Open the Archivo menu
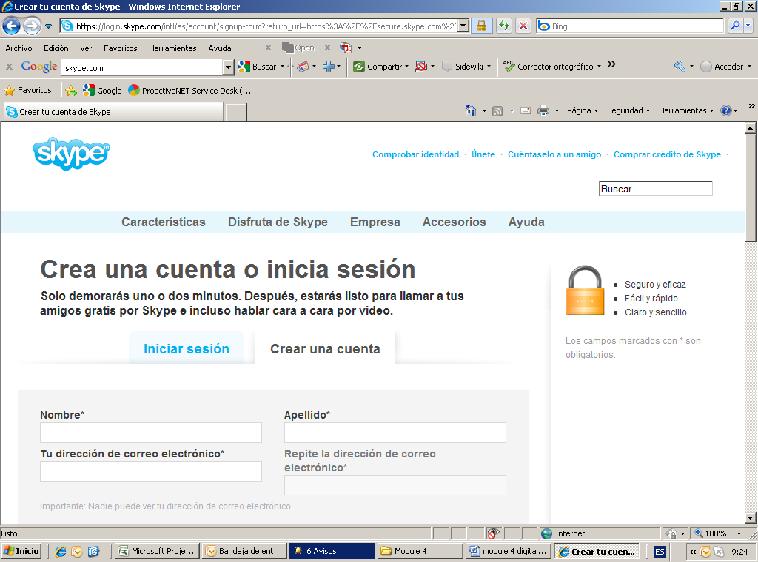Image resolution: width=758 pixels, height=562 pixels. click(x=19, y=48)
